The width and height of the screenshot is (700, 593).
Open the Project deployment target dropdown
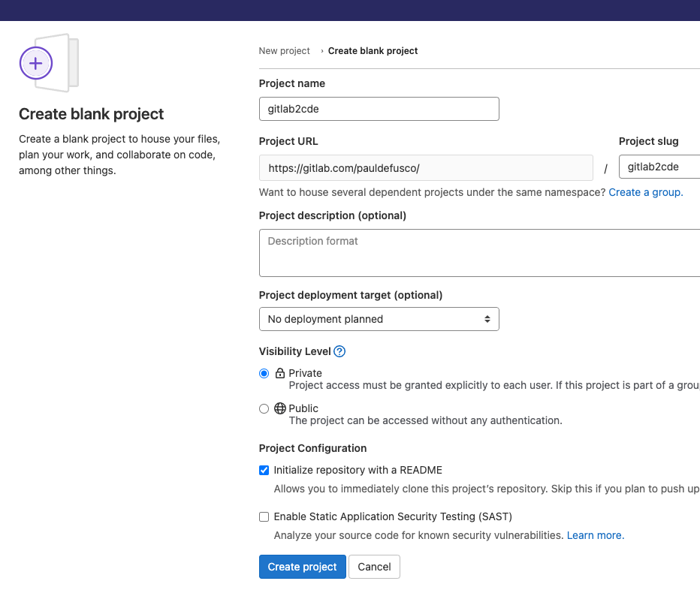pos(379,319)
